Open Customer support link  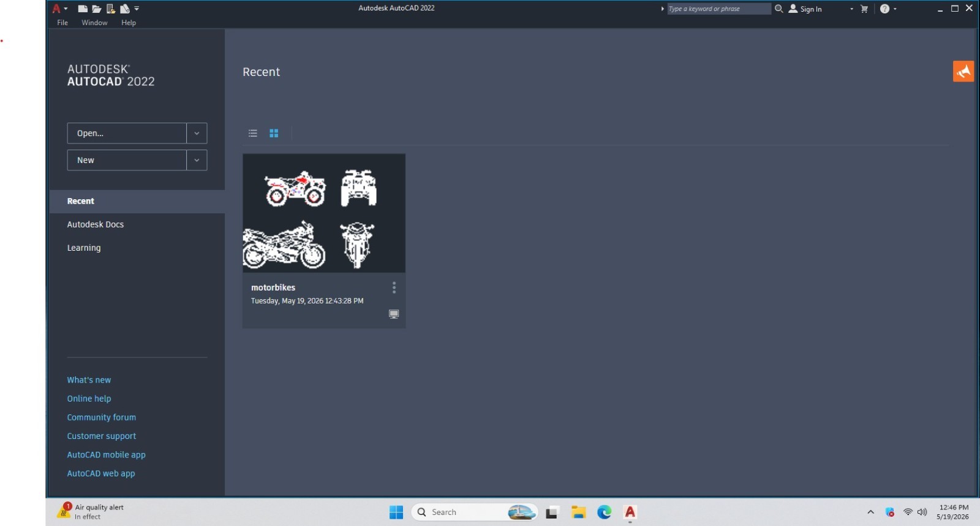point(102,436)
